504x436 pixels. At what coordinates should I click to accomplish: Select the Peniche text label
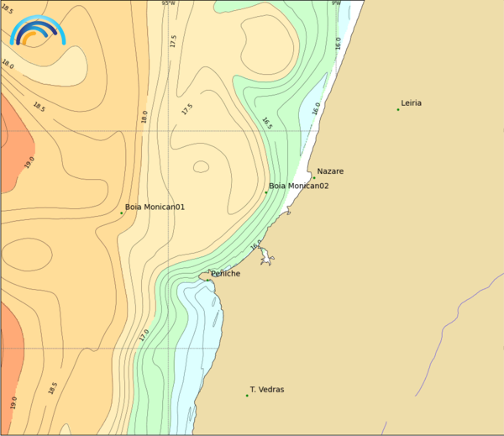click(x=225, y=274)
